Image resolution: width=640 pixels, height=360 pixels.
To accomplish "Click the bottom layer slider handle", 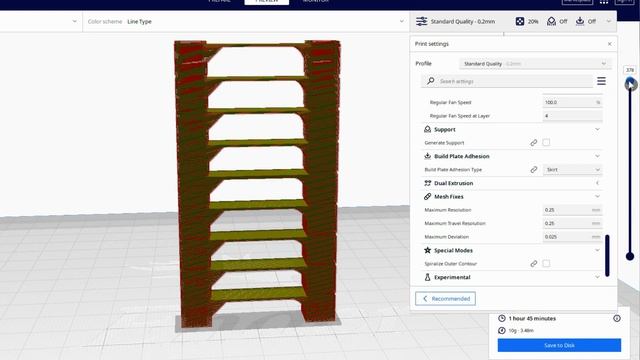I will (x=630, y=256).
